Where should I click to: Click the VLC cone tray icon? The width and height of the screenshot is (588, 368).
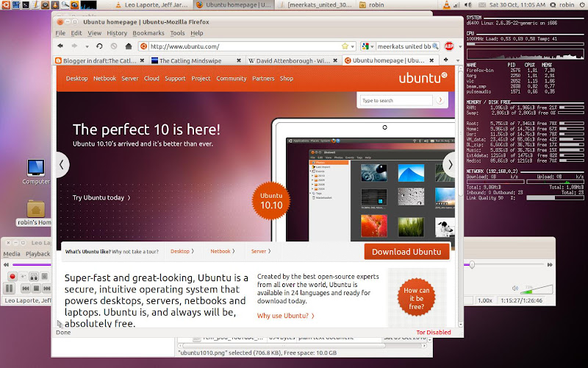[446, 5]
